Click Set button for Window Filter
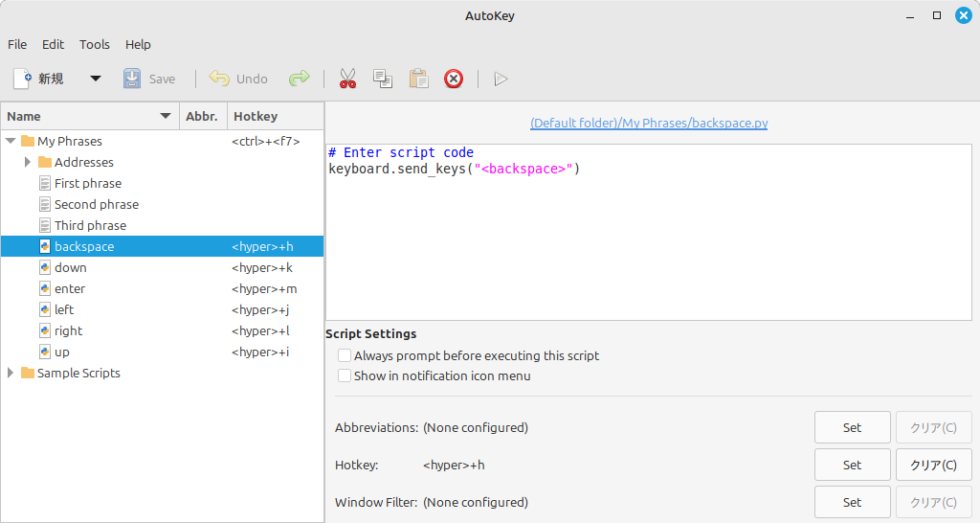This screenshot has width=980, height=523. tap(853, 502)
